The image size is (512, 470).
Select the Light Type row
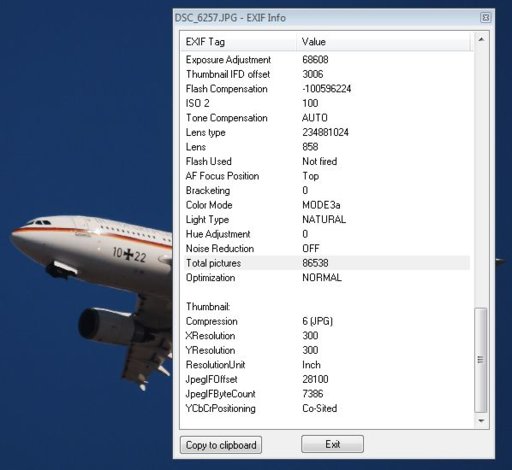tap(327, 219)
